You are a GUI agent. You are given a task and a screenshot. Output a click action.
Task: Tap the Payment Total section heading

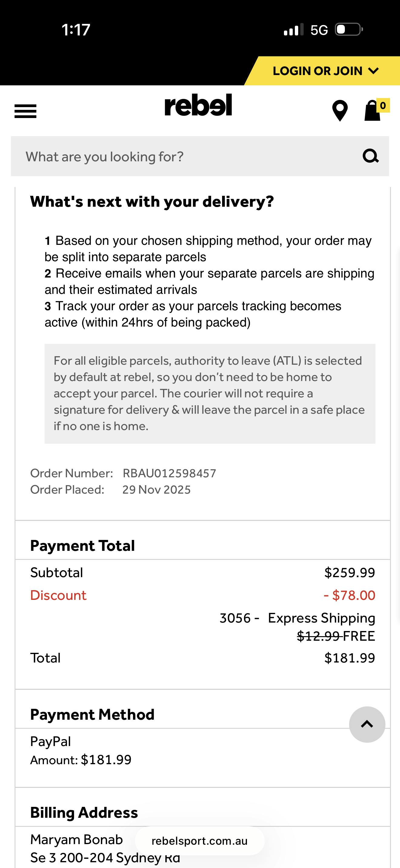[x=83, y=546]
